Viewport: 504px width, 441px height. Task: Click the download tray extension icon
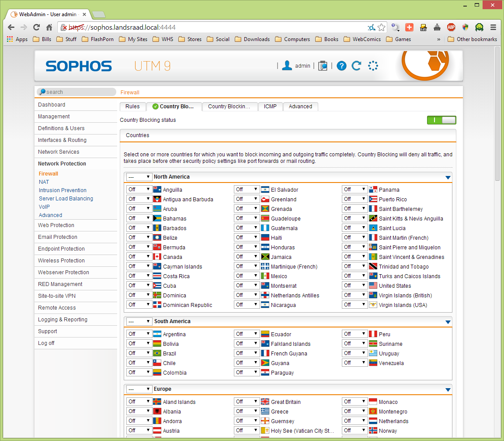click(437, 27)
